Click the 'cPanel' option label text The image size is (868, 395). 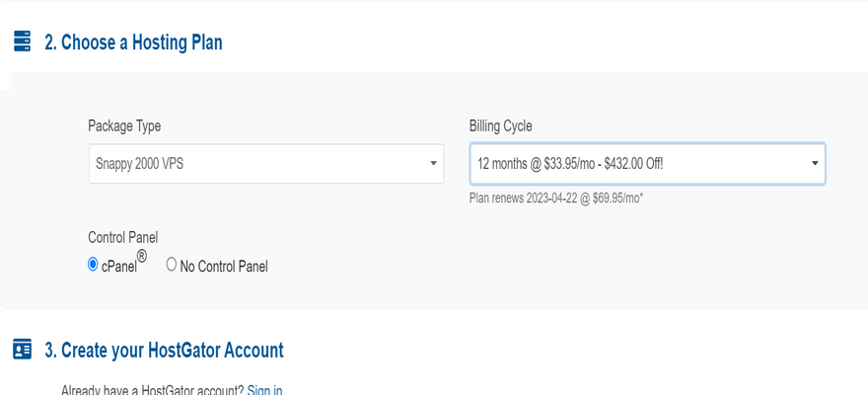pos(119,266)
